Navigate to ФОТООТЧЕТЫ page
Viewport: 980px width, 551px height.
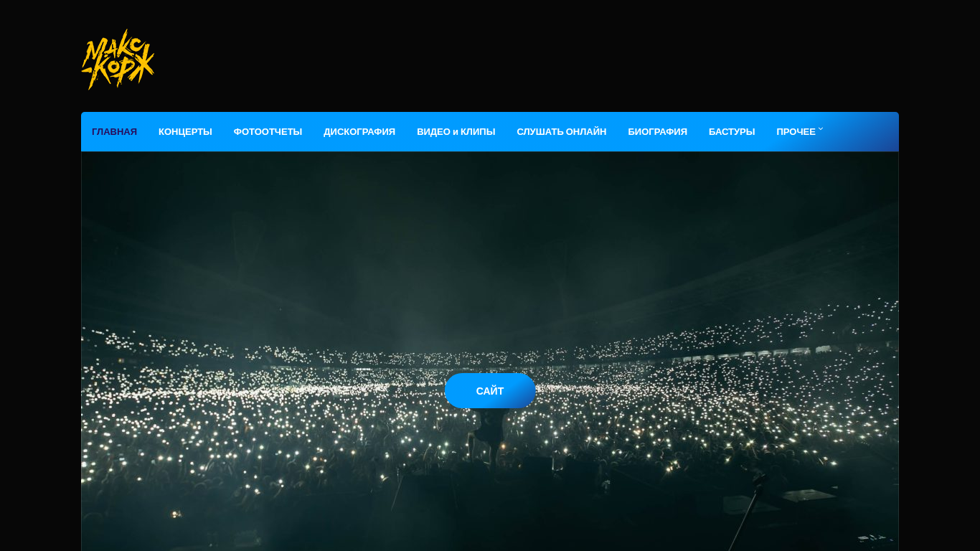point(268,132)
